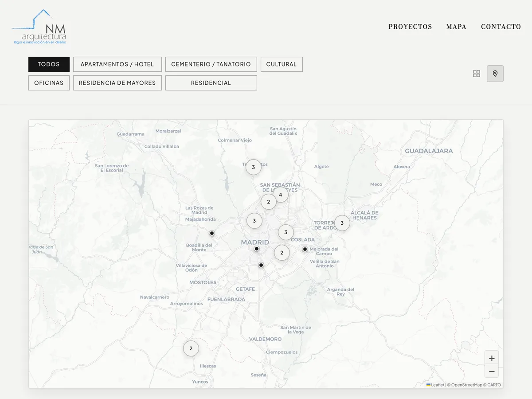
Task: Click the Guadalajara map label
Action: tap(429, 151)
